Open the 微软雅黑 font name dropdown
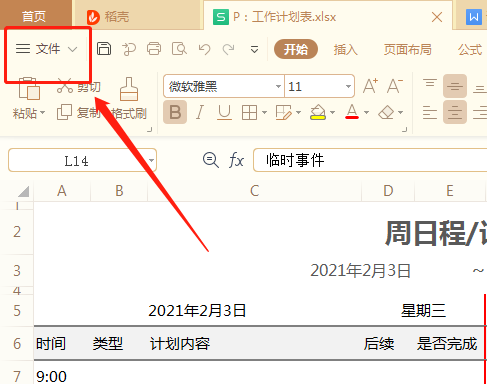 pyautogui.click(x=278, y=86)
